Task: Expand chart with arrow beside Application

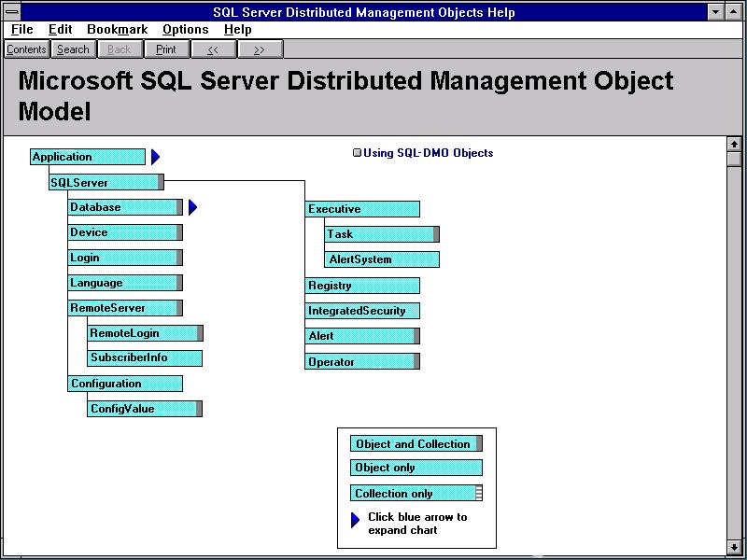Action: pos(155,157)
